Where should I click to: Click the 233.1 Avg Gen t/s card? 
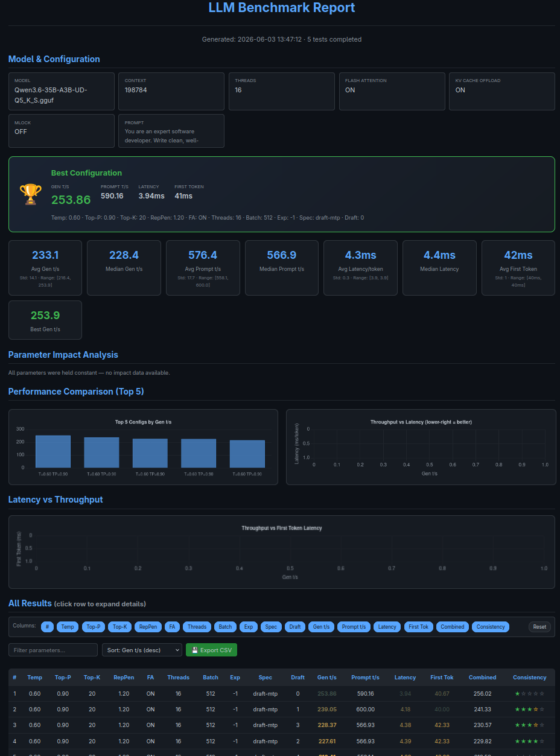45,268
